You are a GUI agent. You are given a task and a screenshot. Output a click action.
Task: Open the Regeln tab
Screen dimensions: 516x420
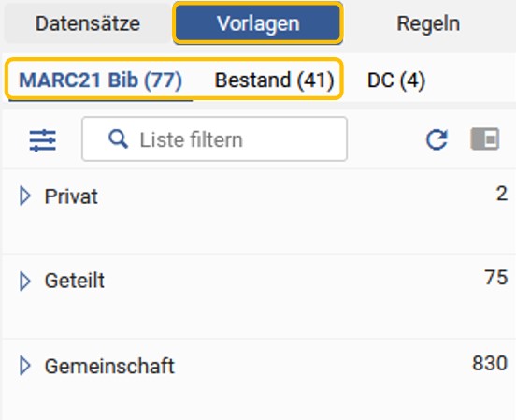click(428, 23)
